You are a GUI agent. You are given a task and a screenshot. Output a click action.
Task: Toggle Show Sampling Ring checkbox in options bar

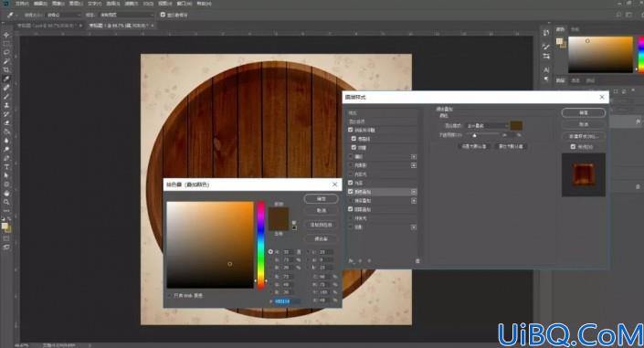pyautogui.click(x=163, y=15)
